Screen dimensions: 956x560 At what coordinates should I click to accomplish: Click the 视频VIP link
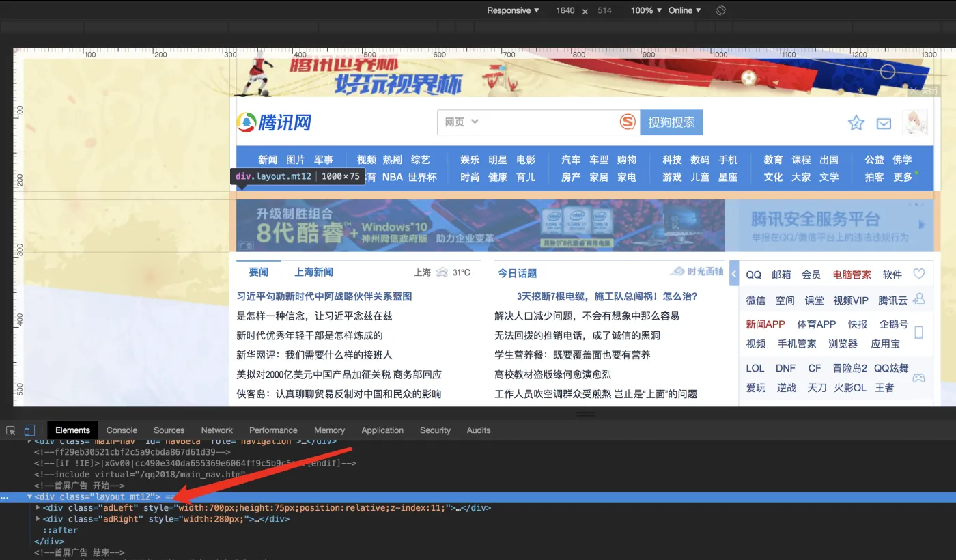tap(851, 300)
